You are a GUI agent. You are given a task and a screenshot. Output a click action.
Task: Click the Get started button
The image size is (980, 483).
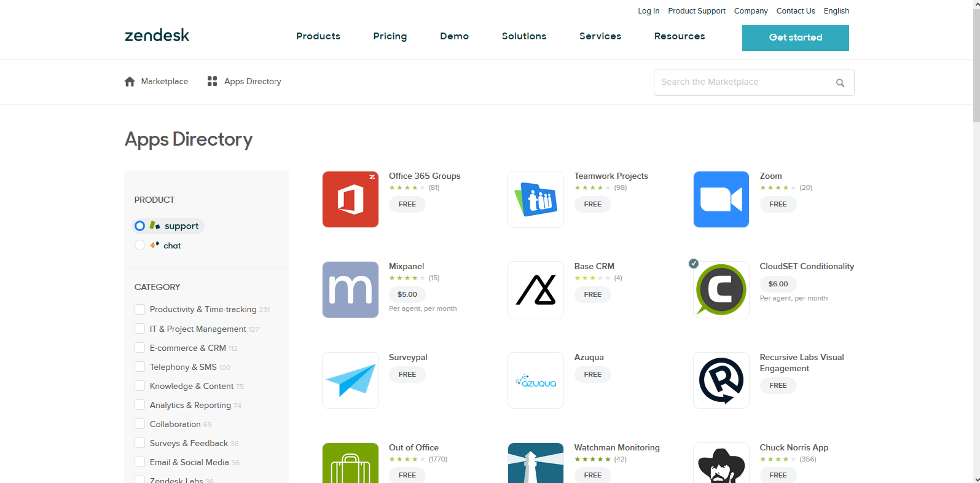796,38
